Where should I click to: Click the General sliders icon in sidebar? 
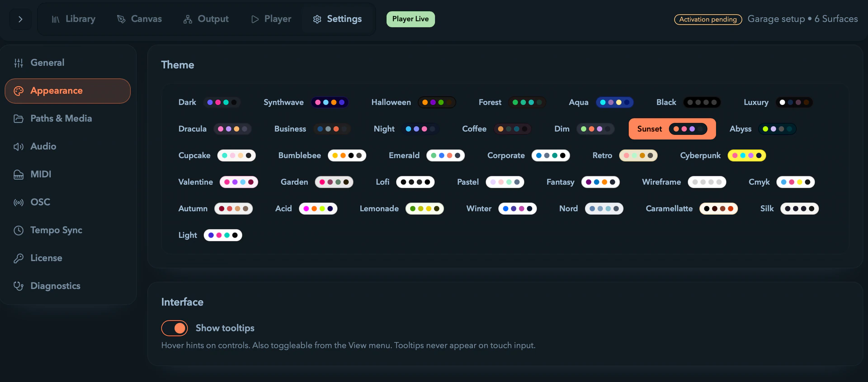click(19, 63)
